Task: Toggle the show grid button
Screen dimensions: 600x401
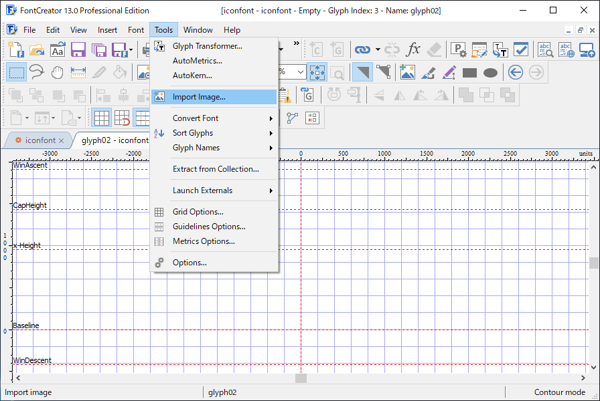Action: click(101, 118)
